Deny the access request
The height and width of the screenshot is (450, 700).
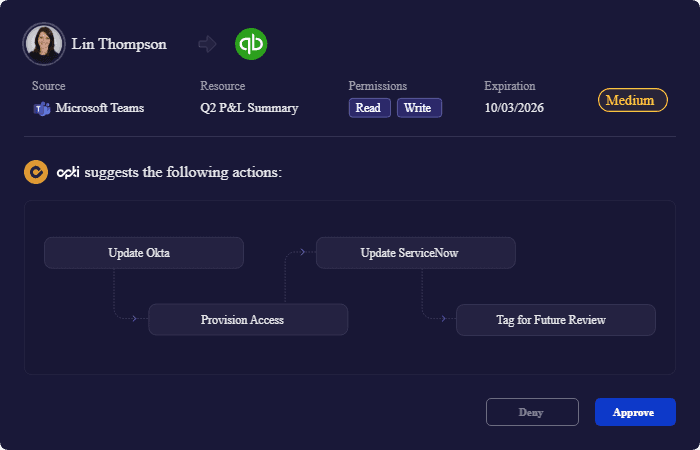pos(532,412)
